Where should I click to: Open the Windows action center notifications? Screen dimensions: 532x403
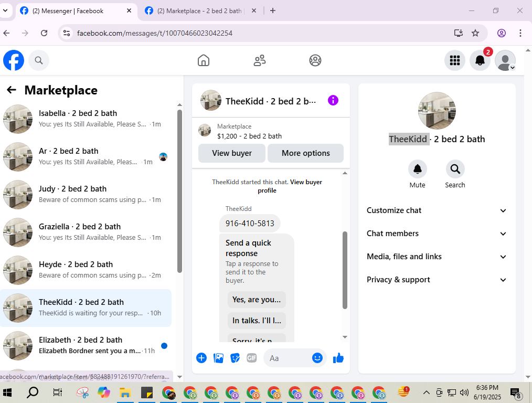pyautogui.click(x=516, y=393)
